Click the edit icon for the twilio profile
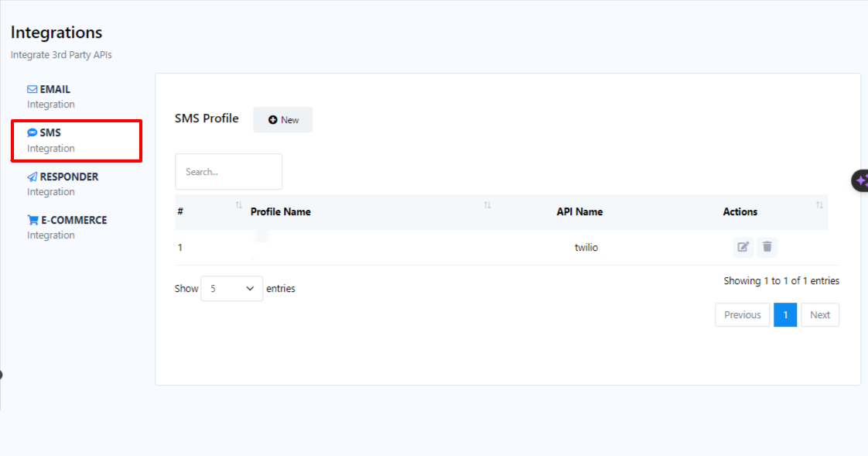This screenshot has height=456, width=868. [743, 247]
